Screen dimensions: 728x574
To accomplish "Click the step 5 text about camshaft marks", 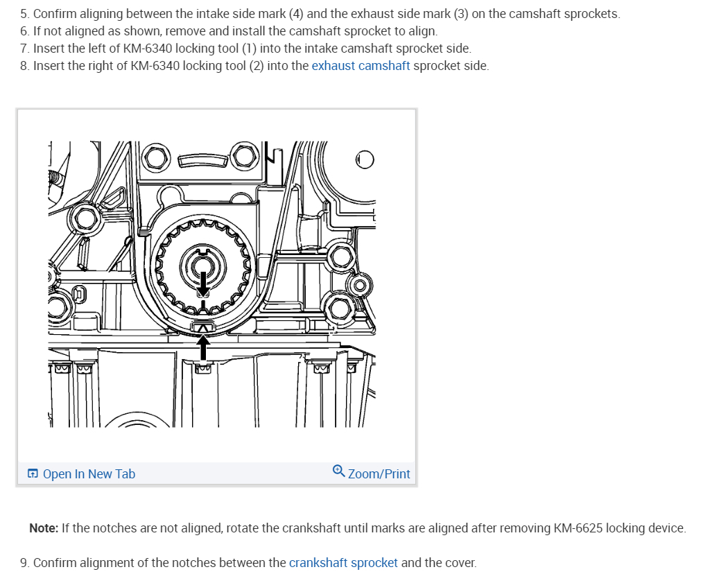I will tap(320, 14).
